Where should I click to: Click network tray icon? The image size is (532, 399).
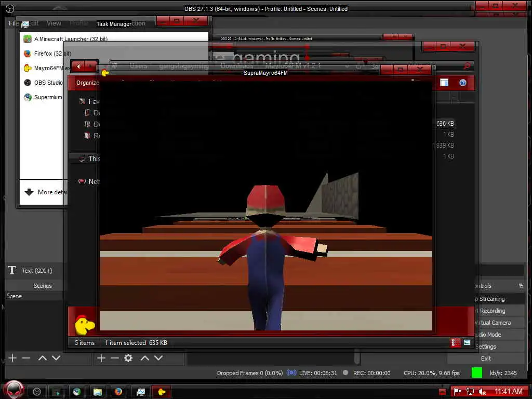coord(470,392)
